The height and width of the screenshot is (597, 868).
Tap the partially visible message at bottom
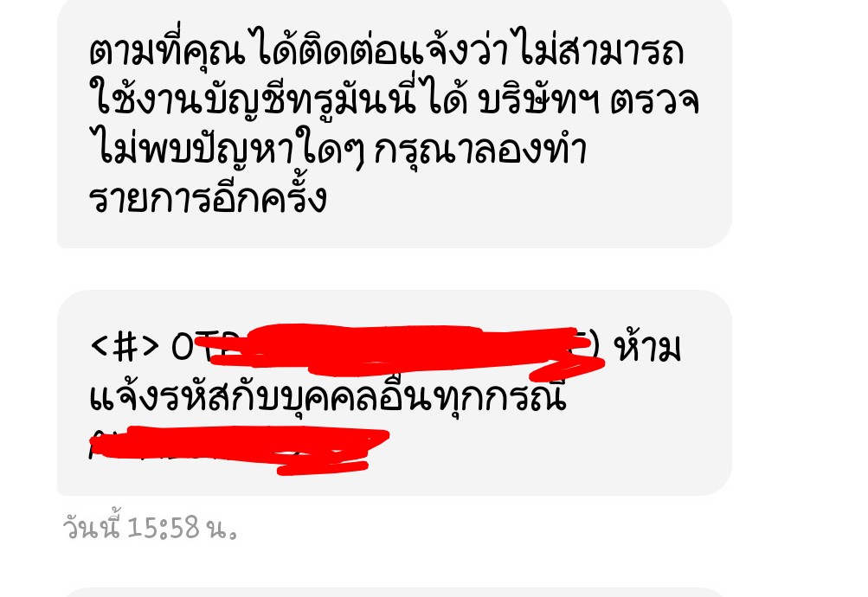(x=394, y=592)
